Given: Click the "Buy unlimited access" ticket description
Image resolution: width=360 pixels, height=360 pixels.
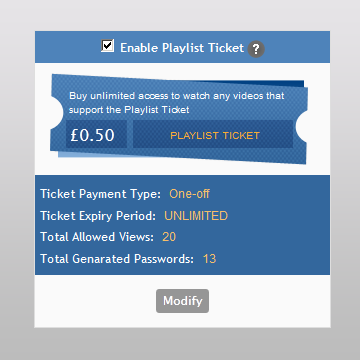Looking at the screenshot, I should [x=177, y=102].
